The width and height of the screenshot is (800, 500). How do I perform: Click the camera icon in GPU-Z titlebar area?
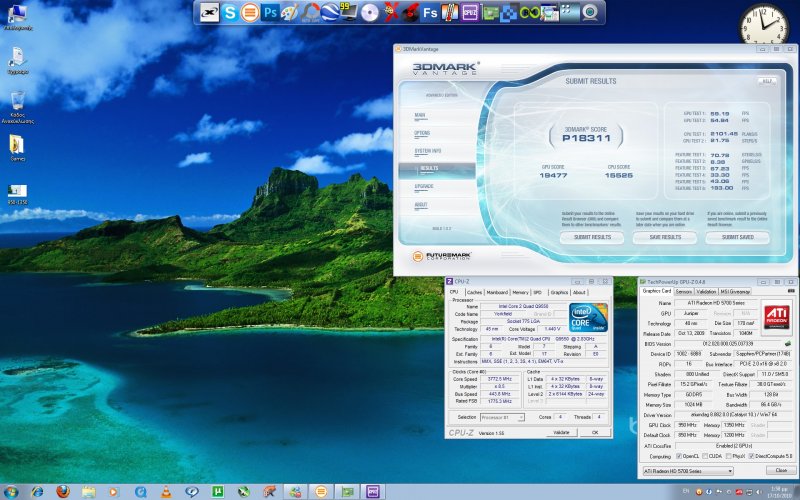click(791, 291)
